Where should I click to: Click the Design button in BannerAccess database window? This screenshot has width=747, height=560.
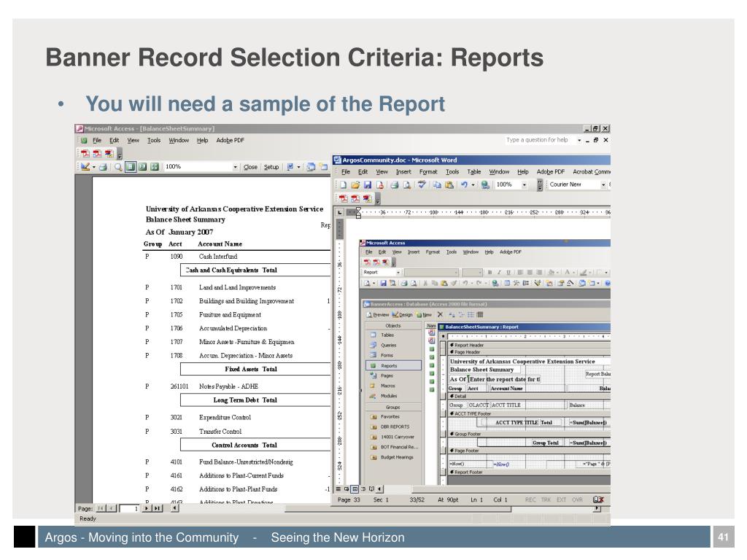pos(402,315)
